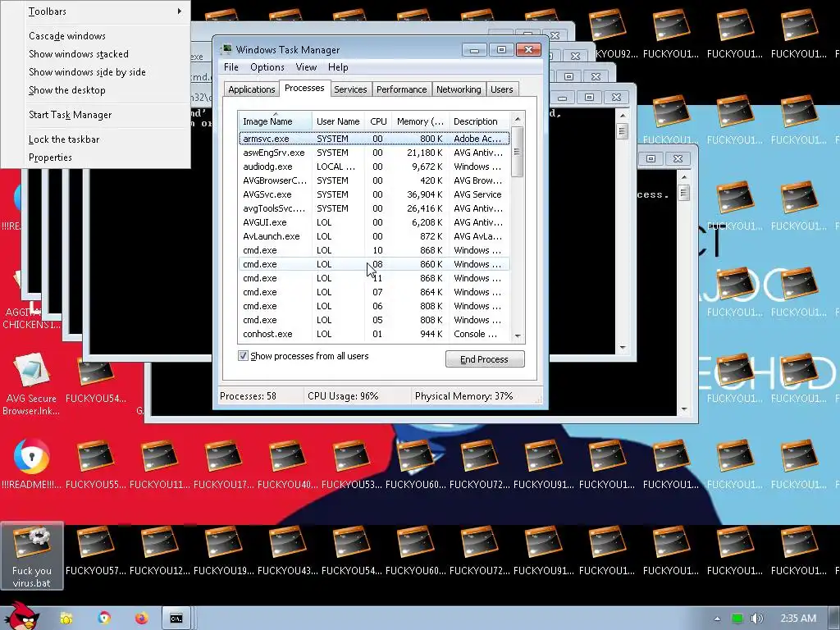Toggle Show processes from all users checkbox
This screenshot has height=630, width=840.
[243, 356]
